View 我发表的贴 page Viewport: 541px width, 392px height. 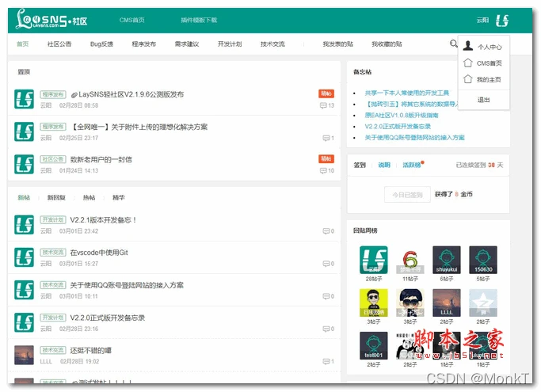[x=337, y=44]
